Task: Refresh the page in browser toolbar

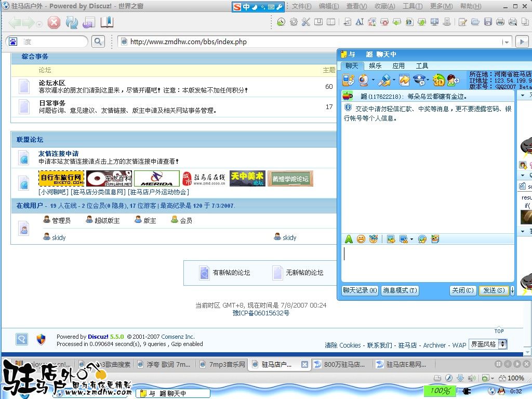Action: [x=72, y=23]
